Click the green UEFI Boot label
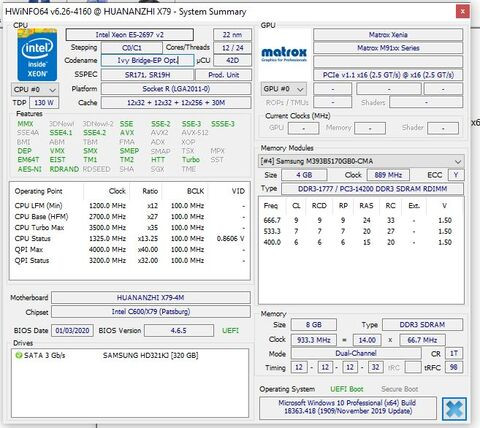 pyautogui.click(x=347, y=389)
